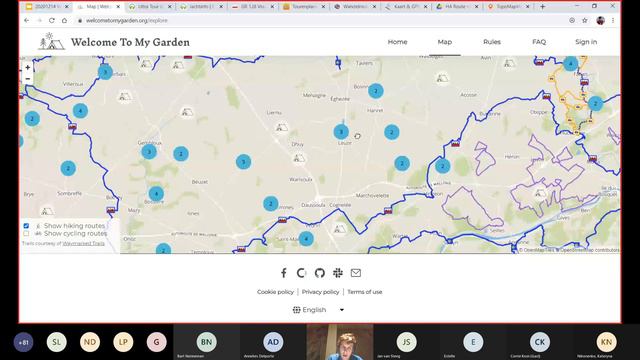The height and width of the screenshot is (360, 640).
Task: Select the BN participant tile
Action: [x=207, y=342]
